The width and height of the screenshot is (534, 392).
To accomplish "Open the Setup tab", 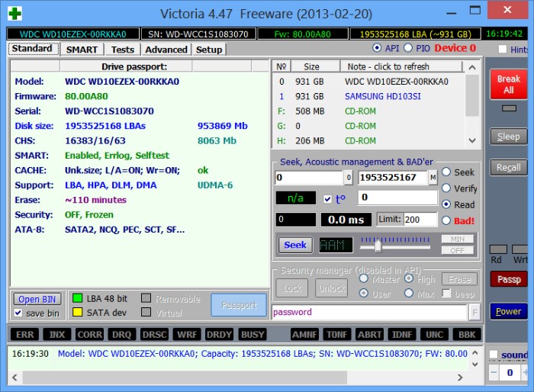I will [209, 50].
